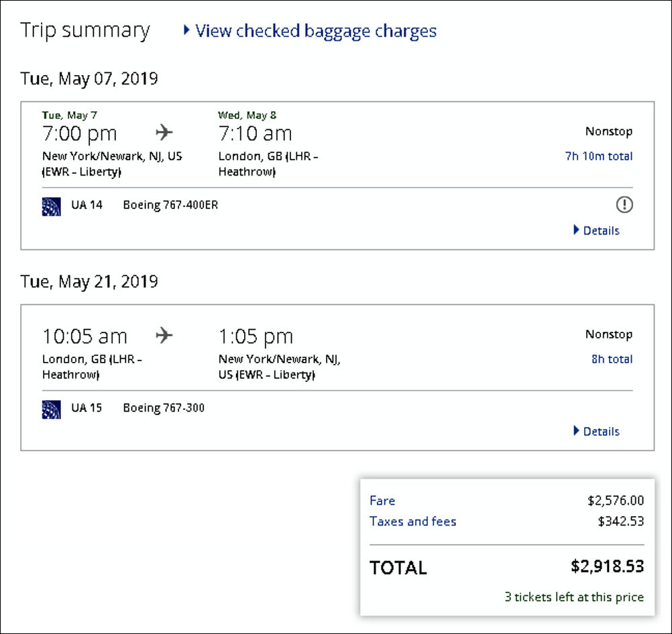Click the Boeing 767-300 aircraft text
Viewport: 672px width, 634px height.
164,407
